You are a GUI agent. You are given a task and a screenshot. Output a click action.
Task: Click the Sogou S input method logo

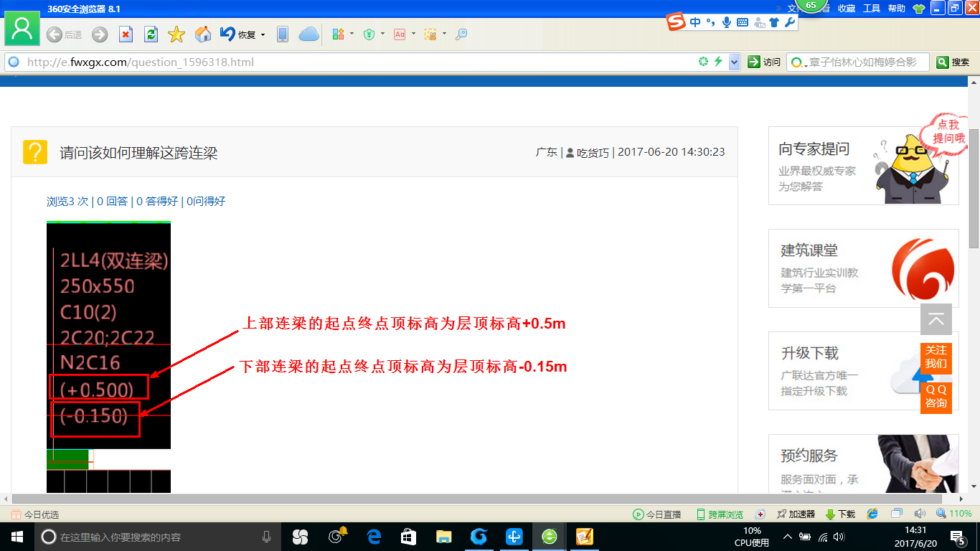tap(677, 22)
